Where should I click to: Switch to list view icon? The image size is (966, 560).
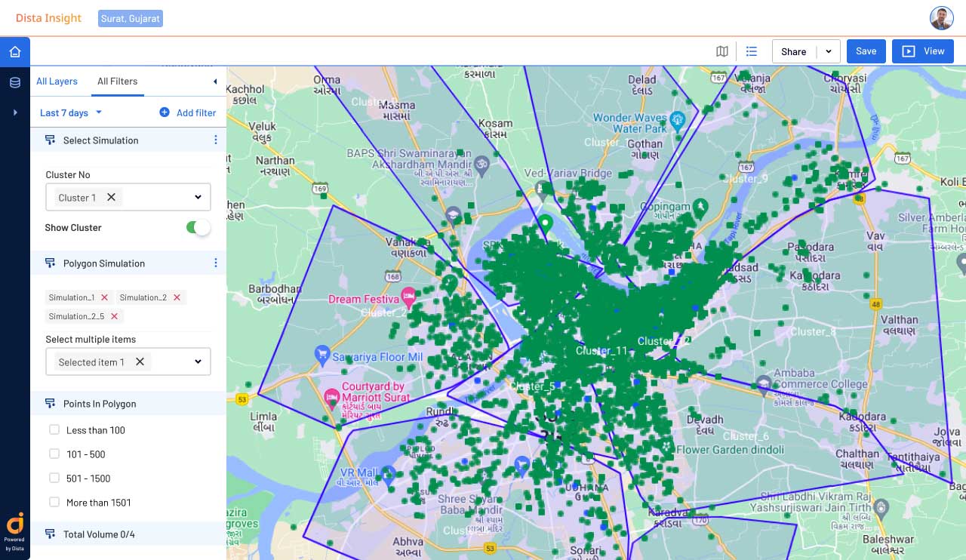pos(752,51)
